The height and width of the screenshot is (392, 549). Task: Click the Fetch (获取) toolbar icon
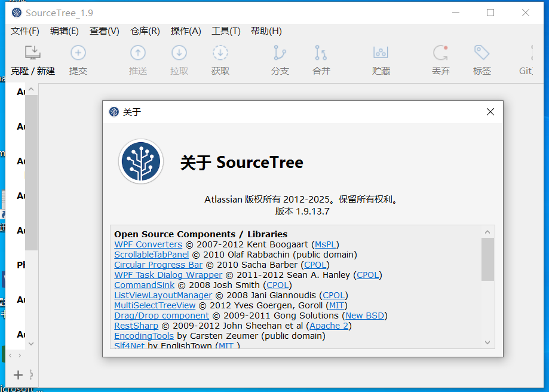click(x=220, y=53)
